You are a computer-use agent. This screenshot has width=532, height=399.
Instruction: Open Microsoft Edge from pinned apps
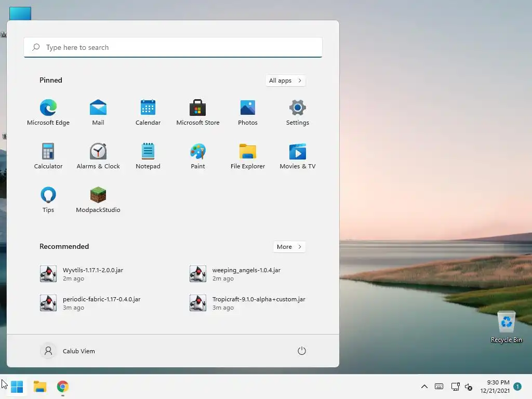48,113
